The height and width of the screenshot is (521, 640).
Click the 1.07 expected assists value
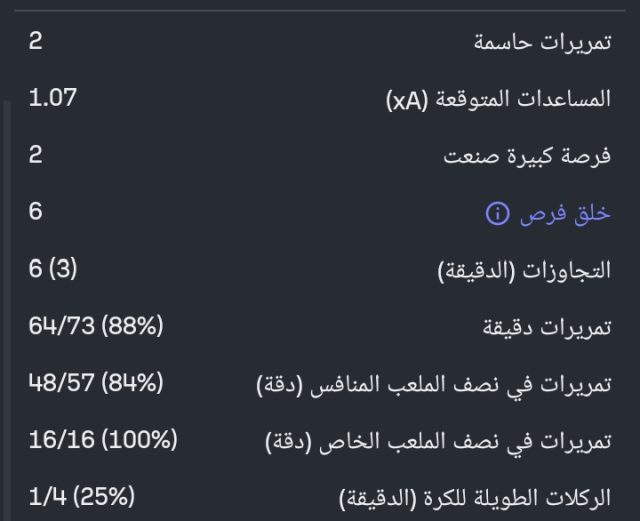click(53, 99)
